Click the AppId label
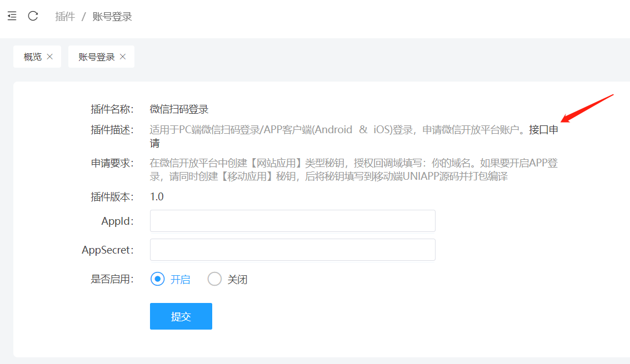 click(x=117, y=221)
